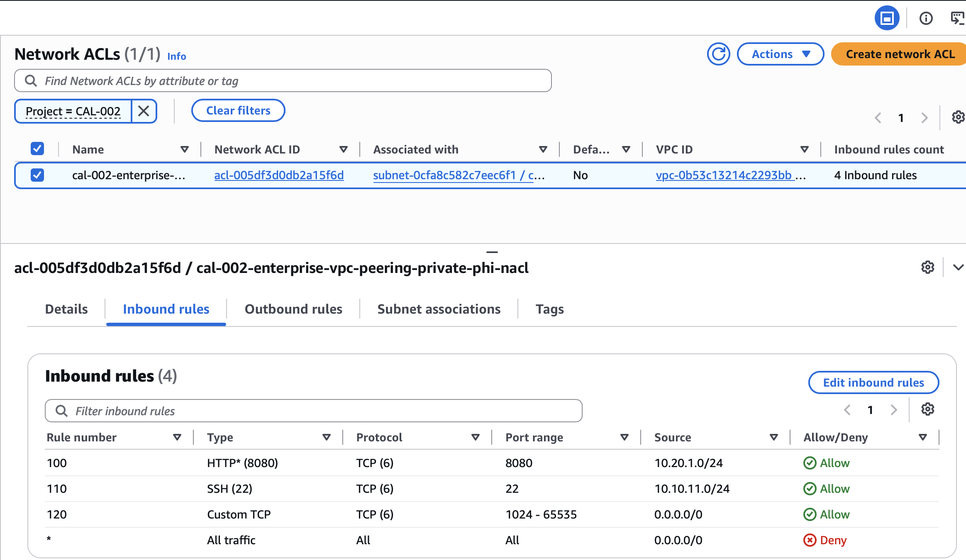966x560 pixels.
Task: Toggle the select-all header checkbox
Action: pos(37,149)
